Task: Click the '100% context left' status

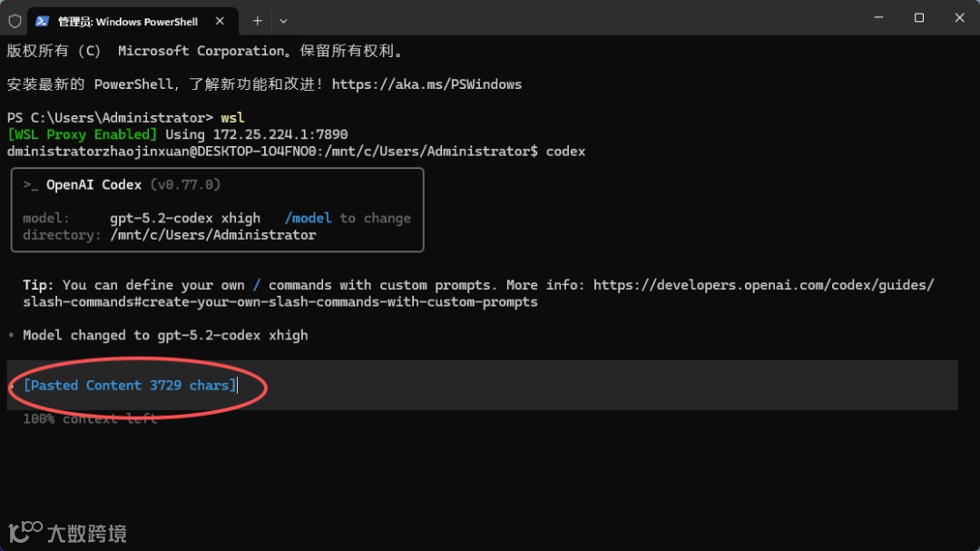Action: coord(90,419)
